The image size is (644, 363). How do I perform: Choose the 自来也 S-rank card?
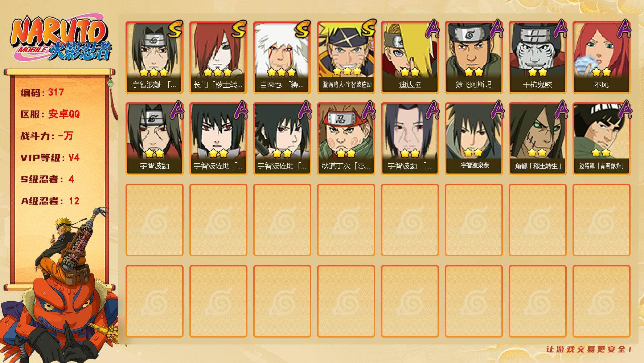pyautogui.click(x=282, y=57)
